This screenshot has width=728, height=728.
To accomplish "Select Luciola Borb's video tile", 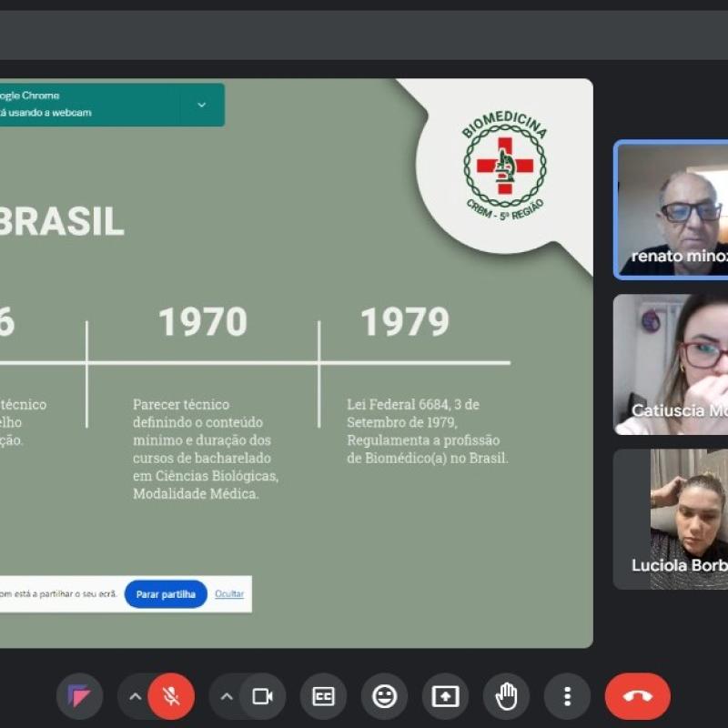I will 672,519.
